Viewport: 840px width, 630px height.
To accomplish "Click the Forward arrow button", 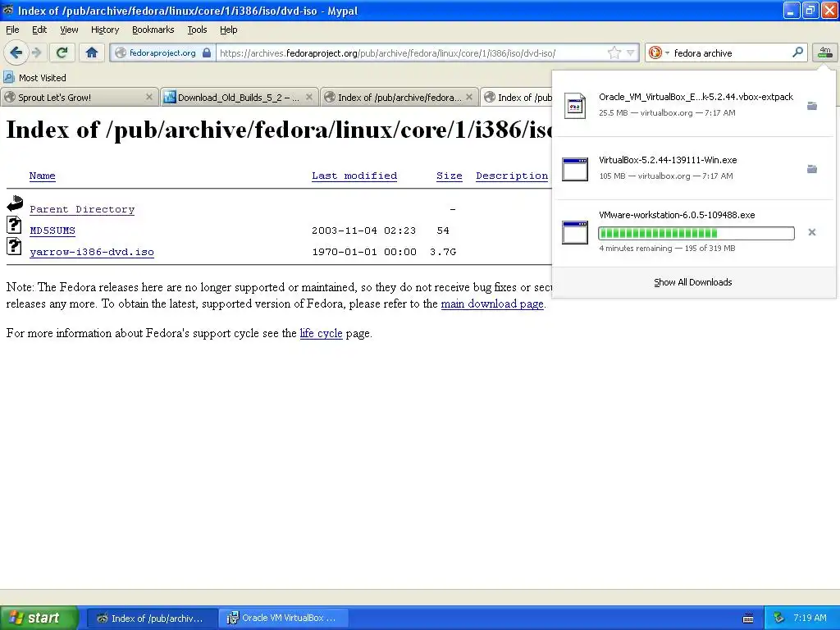I will point(36,52).
